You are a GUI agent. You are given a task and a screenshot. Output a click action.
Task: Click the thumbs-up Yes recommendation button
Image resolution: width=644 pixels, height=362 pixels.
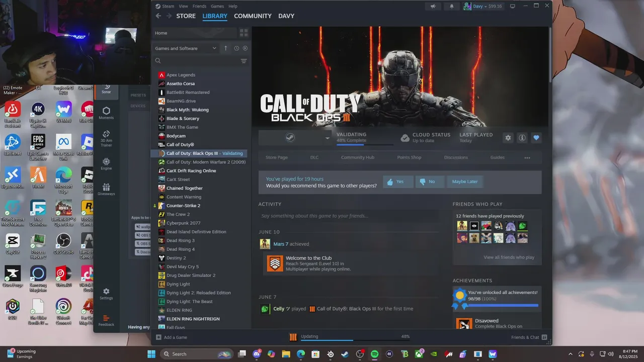pos(397,182)
